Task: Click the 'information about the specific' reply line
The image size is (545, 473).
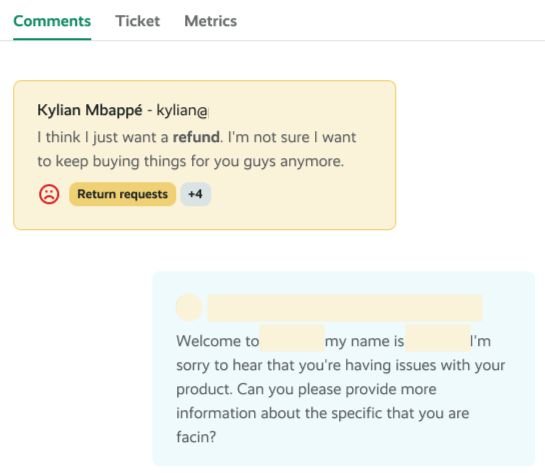Action: tap(323, 413)
